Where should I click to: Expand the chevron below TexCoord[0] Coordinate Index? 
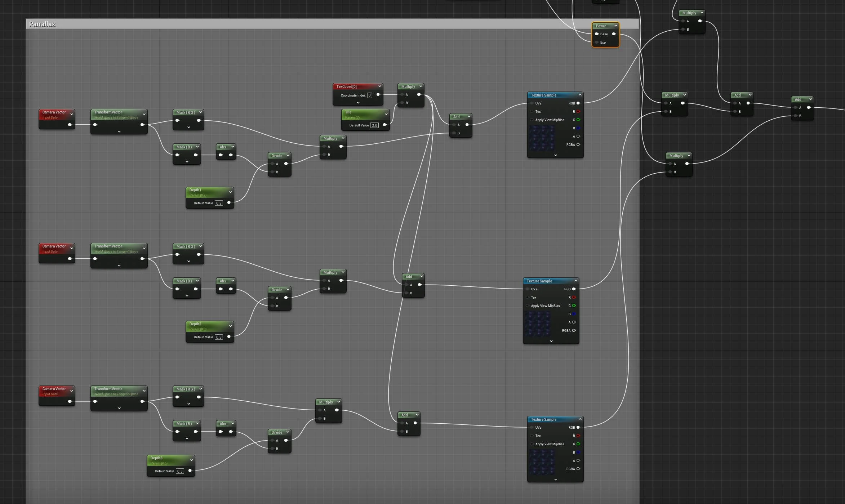pos(358,103)
